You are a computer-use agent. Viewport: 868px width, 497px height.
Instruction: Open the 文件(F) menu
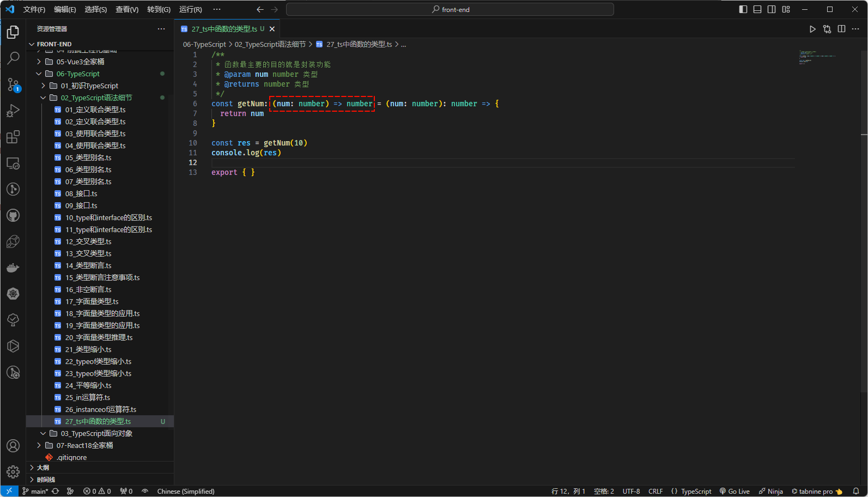click(x=34, y=9)
